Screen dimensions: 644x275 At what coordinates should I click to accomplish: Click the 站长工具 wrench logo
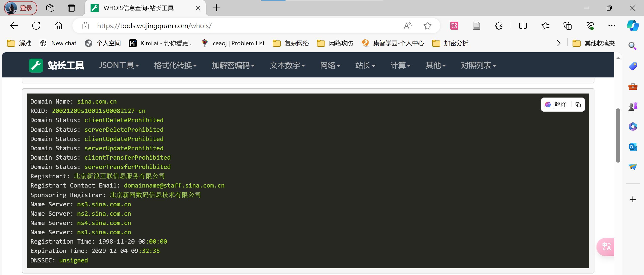coord(36,65)
